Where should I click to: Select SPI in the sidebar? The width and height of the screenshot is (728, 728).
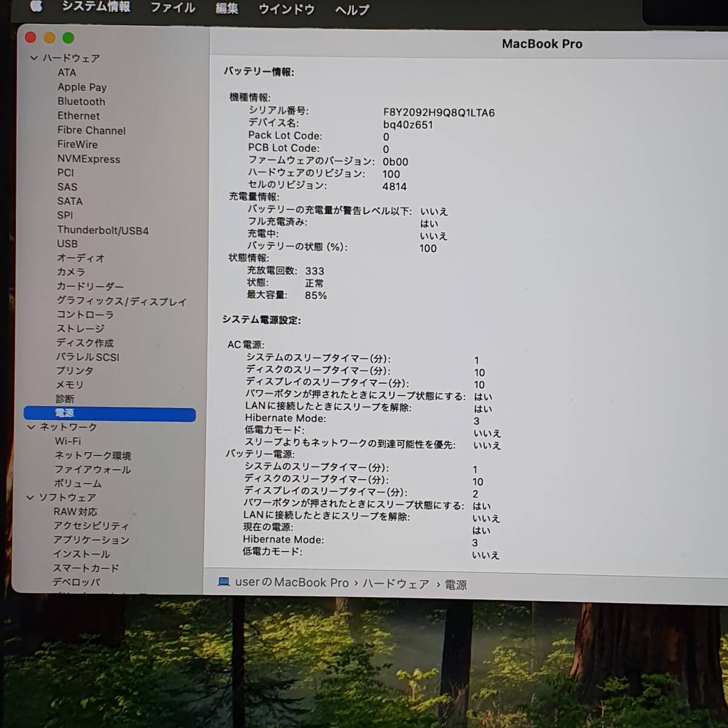(65, 215)
